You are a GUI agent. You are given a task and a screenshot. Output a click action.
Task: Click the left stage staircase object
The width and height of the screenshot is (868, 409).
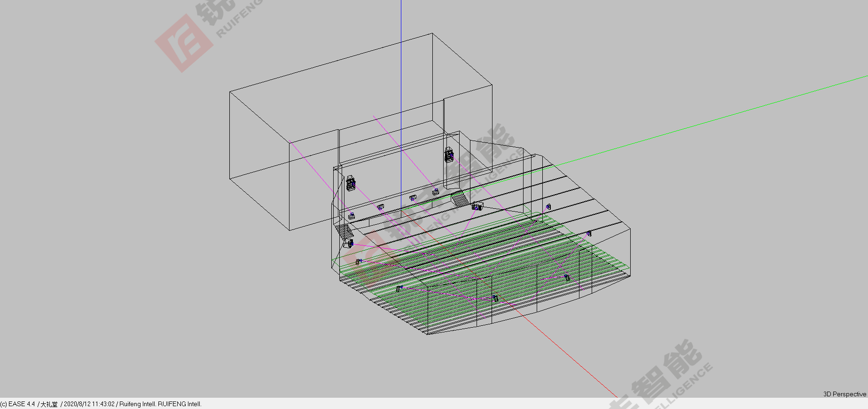(x=344, y=230)
